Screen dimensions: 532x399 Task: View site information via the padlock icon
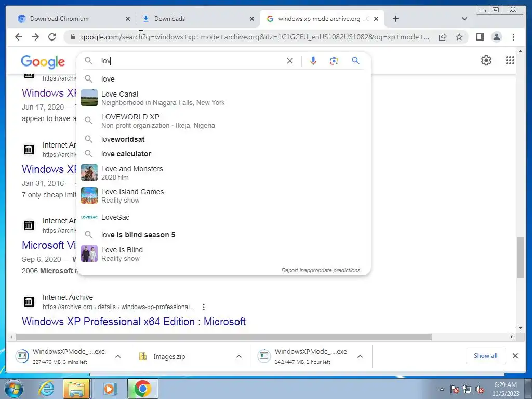click(x=72, y=37)
